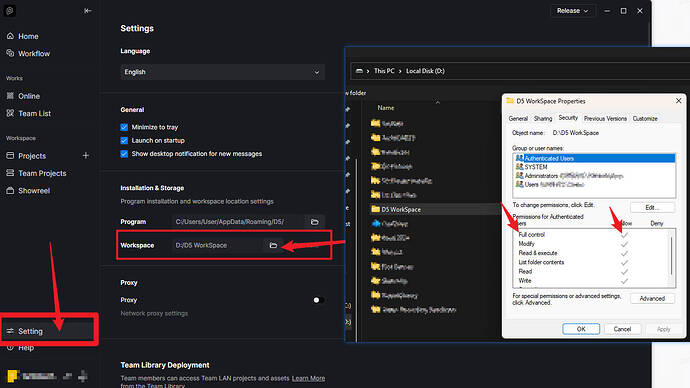Click the Advanced button in Properties
Viewport: 690px width, 388px height.
(652, 299)
